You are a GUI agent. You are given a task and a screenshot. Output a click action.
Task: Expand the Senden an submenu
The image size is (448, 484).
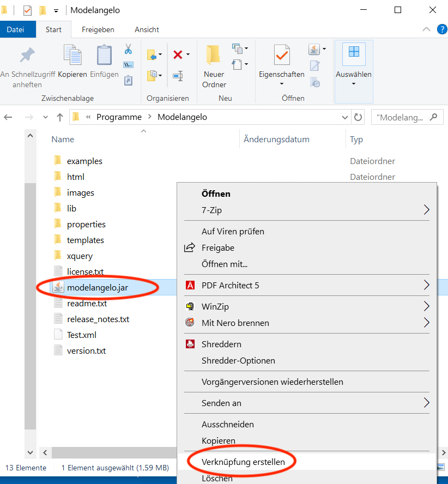(426, 403)
